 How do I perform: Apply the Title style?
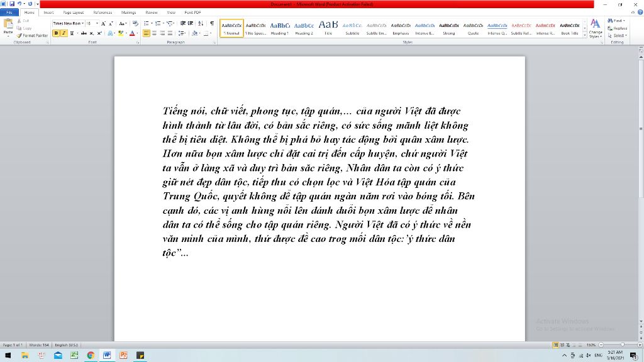328,28
